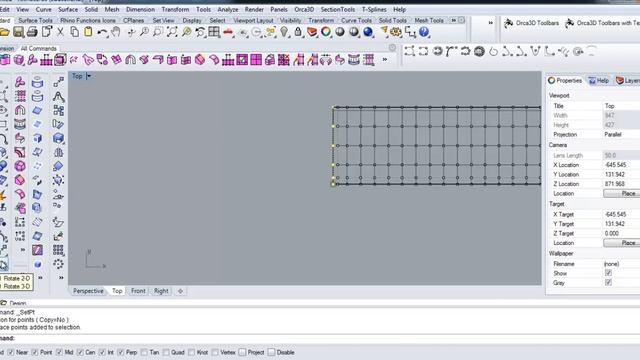Open the Analyze menu
Viewport: 640px width, 360px height.
(228, 9)
